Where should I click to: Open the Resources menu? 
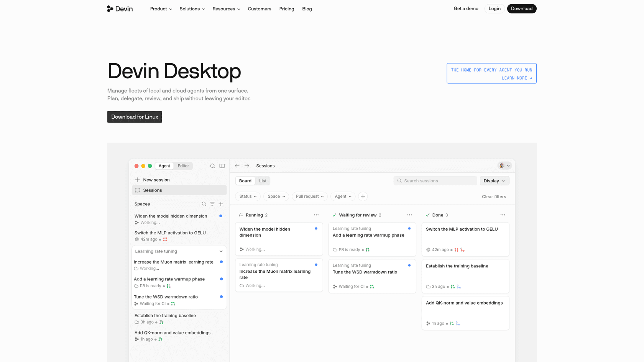(226, 9)
